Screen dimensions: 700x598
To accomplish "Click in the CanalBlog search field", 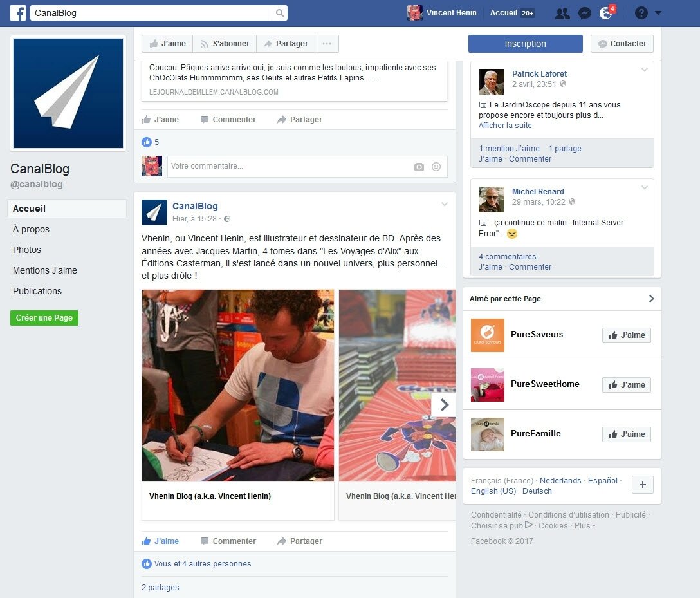I will coord(152,13).
